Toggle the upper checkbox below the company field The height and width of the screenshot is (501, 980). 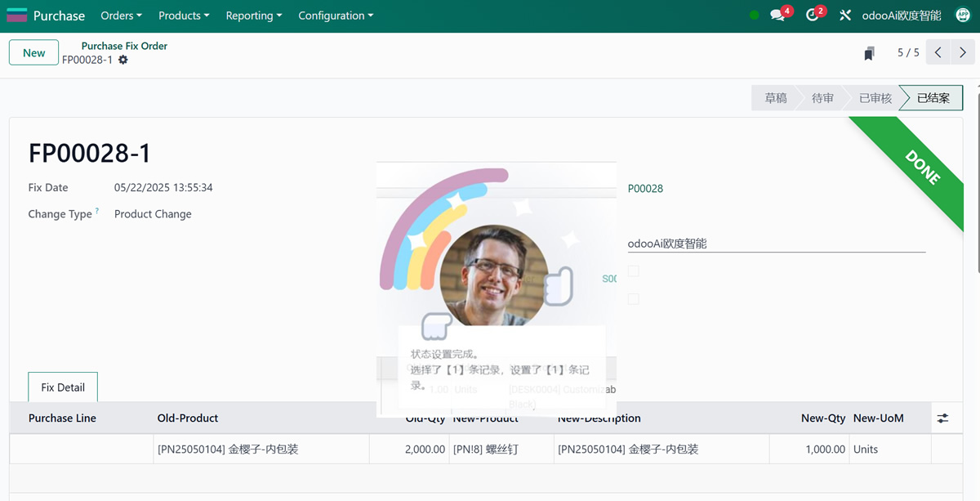click(633, 271)
